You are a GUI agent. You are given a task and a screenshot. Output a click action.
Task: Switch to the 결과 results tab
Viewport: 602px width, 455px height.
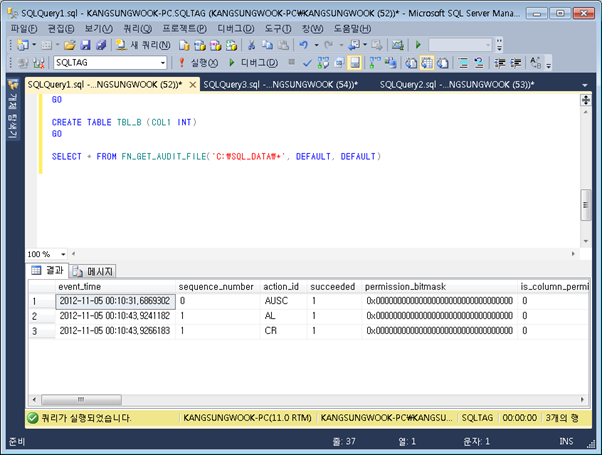(47, 271)
